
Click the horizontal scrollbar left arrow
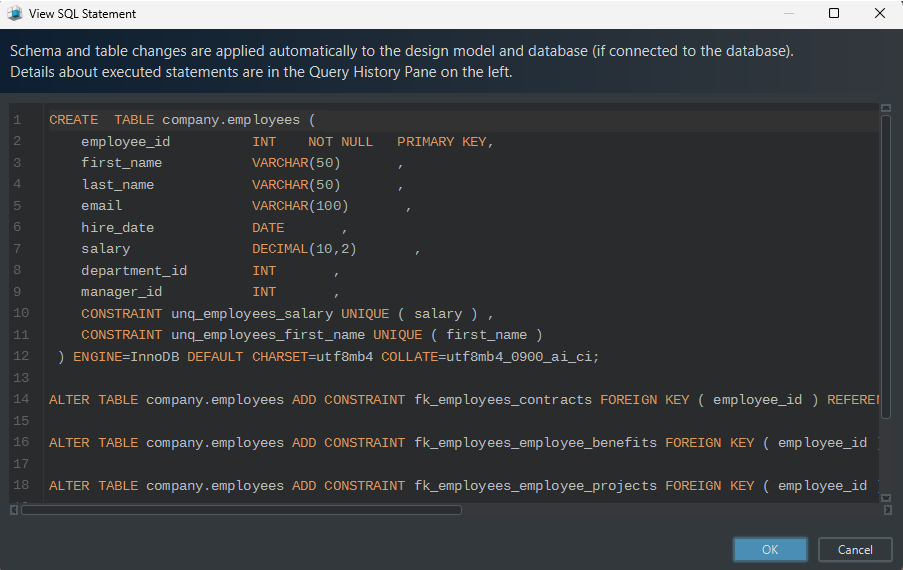[14, 510]
